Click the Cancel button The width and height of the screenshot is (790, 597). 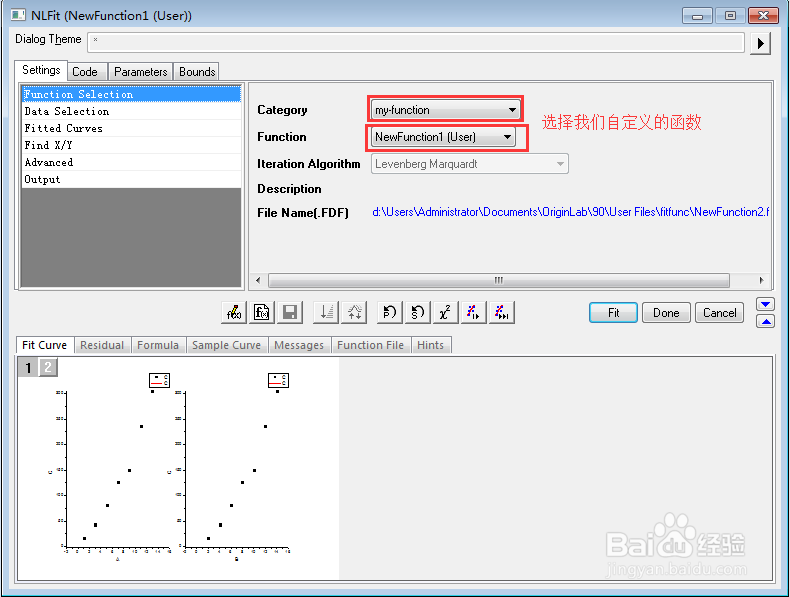[719, 313]
